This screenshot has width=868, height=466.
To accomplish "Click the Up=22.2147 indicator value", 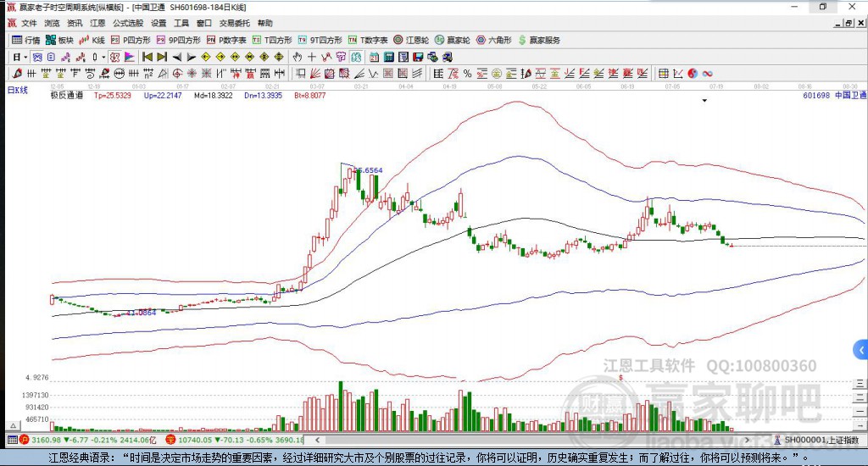I will [x=163, y=95].
